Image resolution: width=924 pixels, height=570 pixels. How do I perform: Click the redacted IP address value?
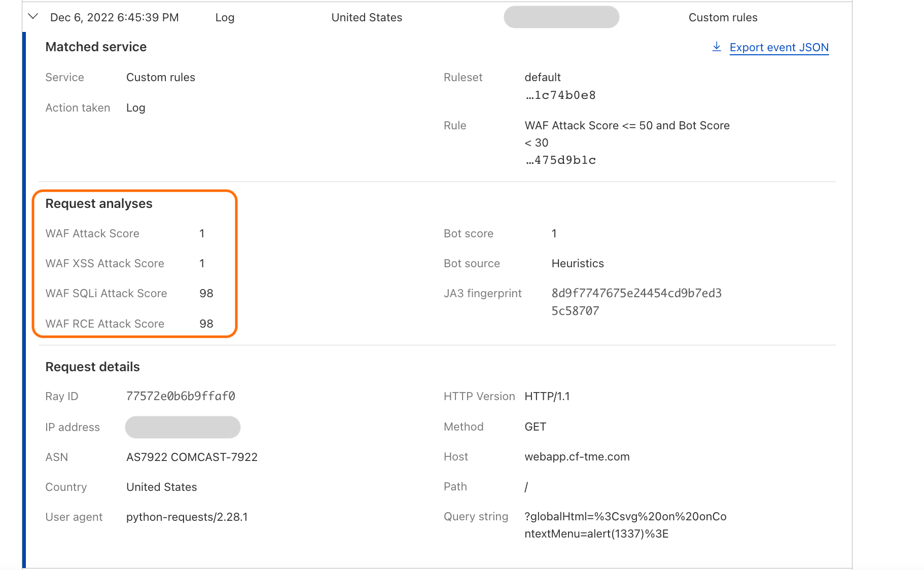coord(183,427)
